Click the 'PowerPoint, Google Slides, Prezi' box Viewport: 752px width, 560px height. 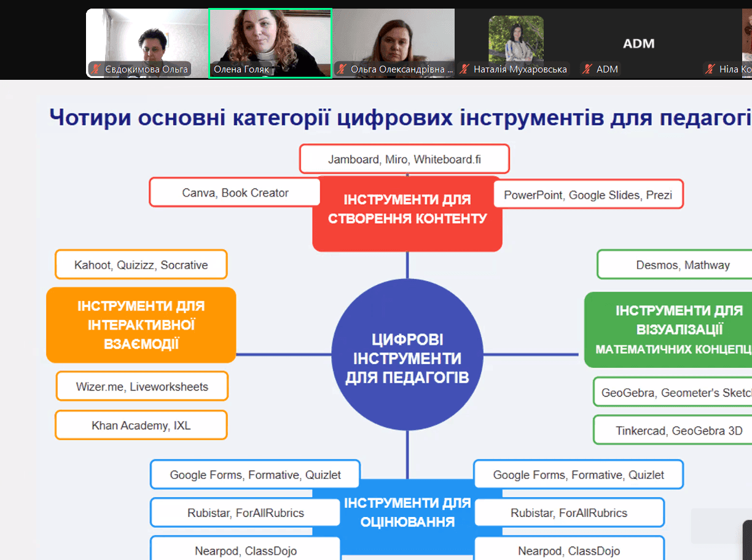tap(588, 195)
